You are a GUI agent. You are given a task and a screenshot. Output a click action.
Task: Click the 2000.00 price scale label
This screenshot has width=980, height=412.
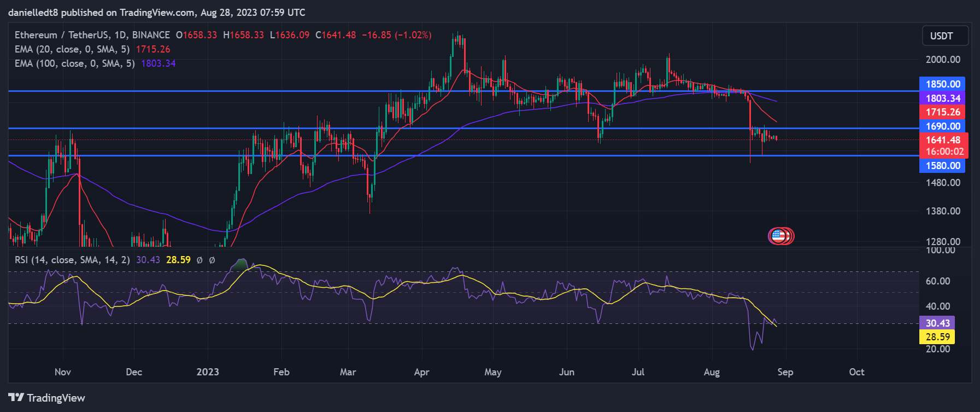(943, 60)
